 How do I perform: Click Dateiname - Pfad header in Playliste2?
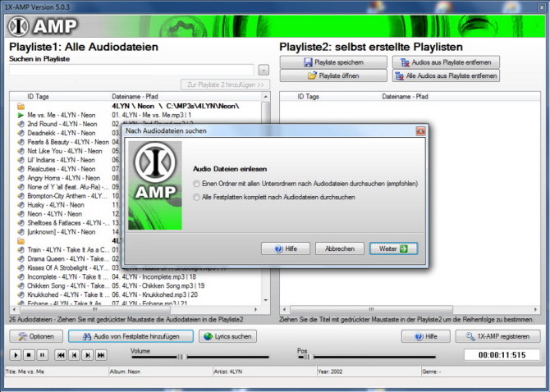(x=405, y=97)
